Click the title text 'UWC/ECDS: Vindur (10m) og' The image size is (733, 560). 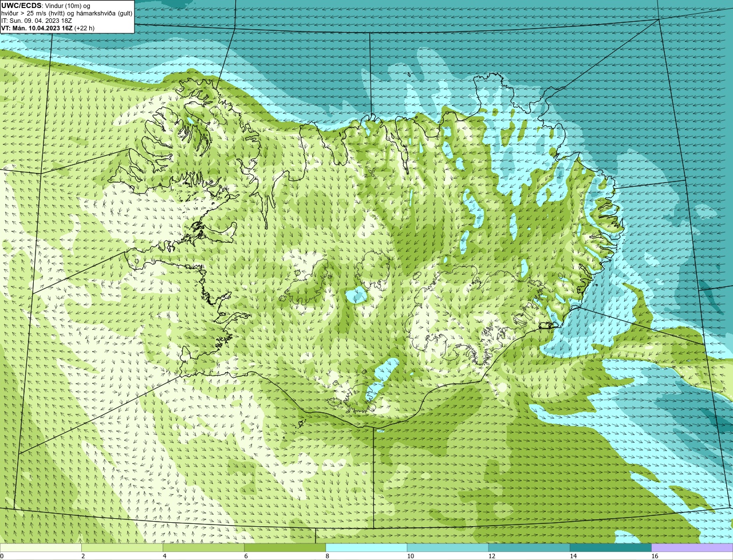[x=46, y=6]
